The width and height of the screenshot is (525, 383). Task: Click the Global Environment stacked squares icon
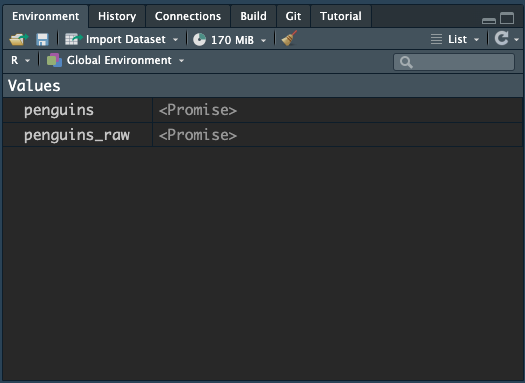[x=54, y=60]
